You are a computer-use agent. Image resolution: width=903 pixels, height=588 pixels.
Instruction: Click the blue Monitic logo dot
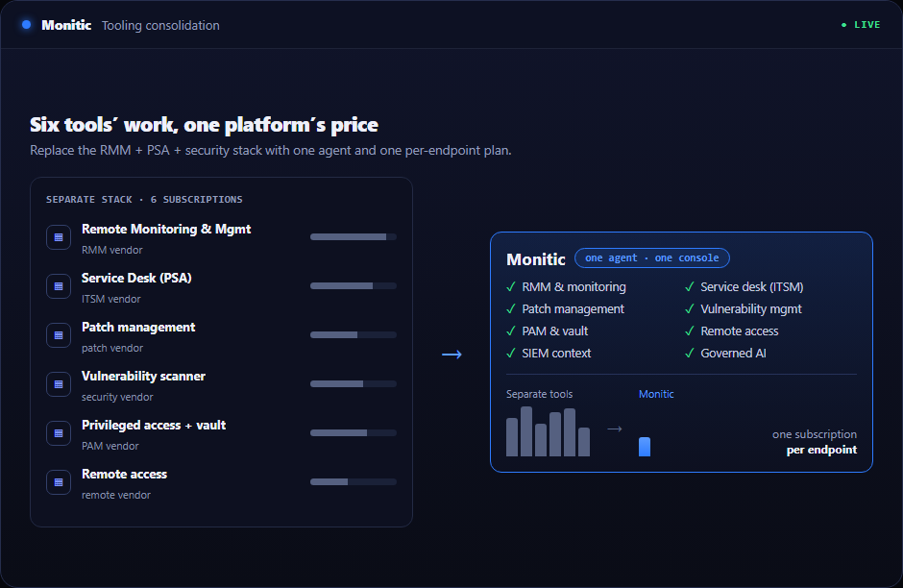26,25
